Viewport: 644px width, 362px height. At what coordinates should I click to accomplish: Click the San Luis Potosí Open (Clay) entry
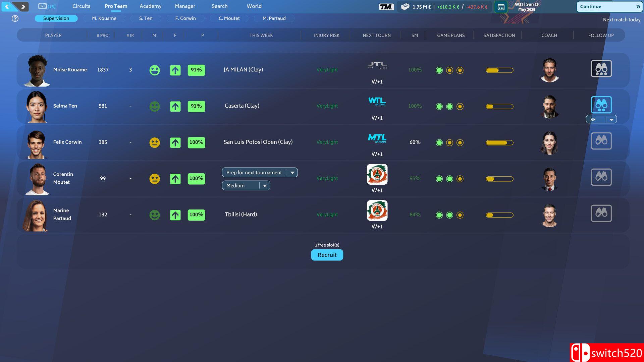[258, 142]
